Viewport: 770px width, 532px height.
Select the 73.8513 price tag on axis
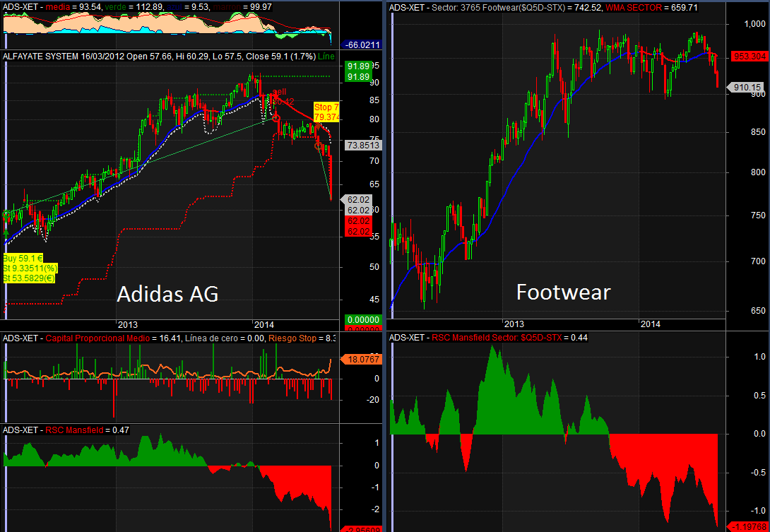(x=363, y=146)
